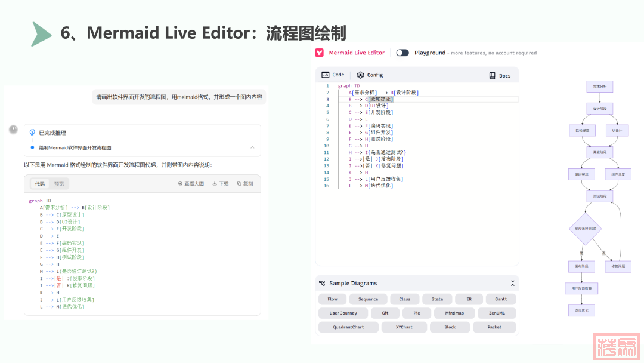644x363 pixels.
Task: Click the lightbulb reasoning-complete icon
Action: (x=32, y=133)
